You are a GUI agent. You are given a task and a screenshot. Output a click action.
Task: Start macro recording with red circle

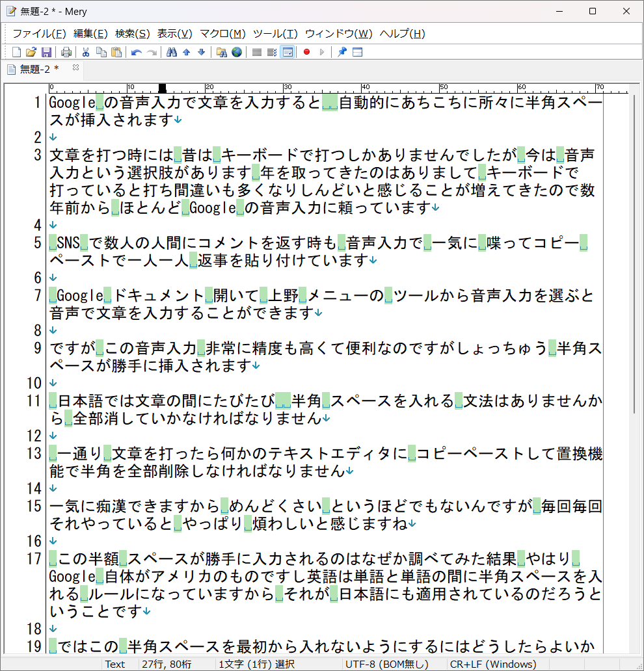point(306,52)
